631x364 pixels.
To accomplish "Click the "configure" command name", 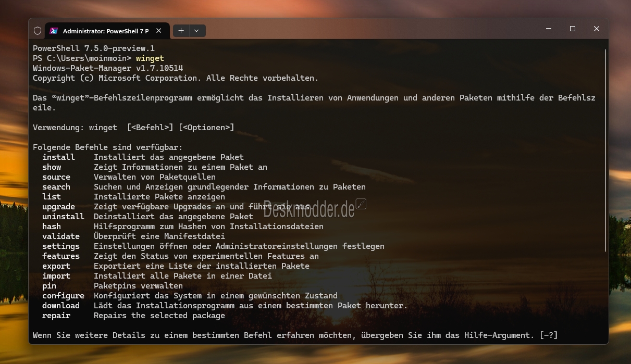I will tap(63, 296).
